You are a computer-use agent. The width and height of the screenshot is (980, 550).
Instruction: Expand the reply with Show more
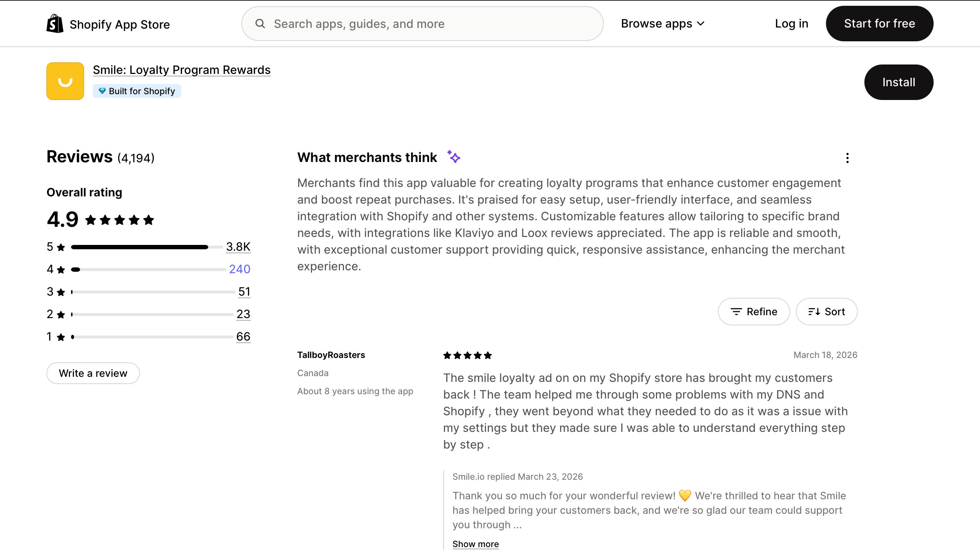(476, 544)
